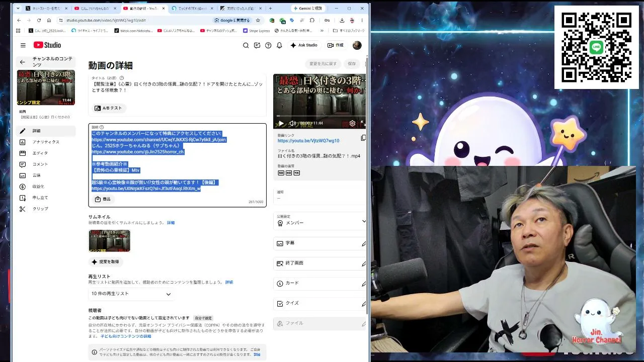
Task: Bookmark this page with the star icon
Action: click(258, 20)
